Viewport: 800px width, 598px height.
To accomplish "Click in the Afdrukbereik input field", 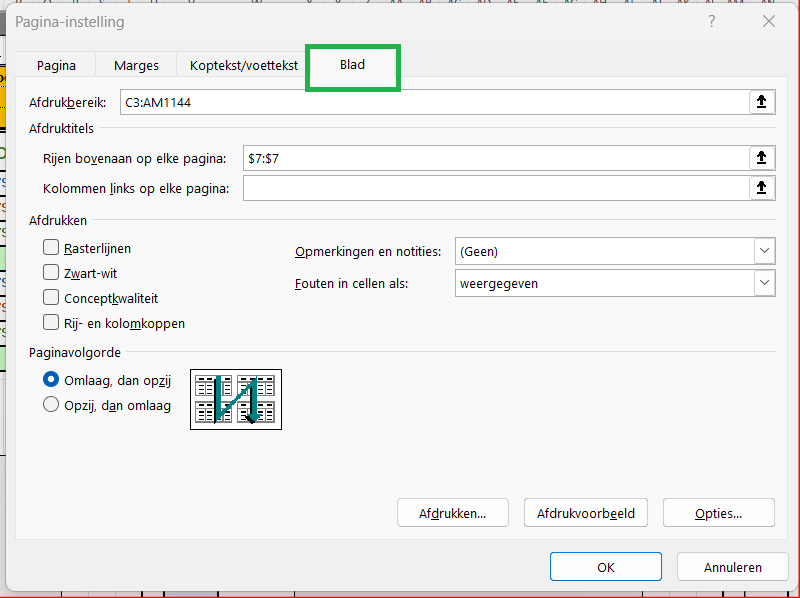I will coord(435,102).
